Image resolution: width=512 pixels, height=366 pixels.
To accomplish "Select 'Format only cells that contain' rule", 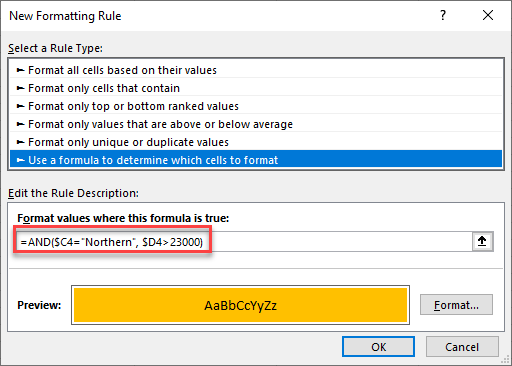I will (x=256, y=88).
